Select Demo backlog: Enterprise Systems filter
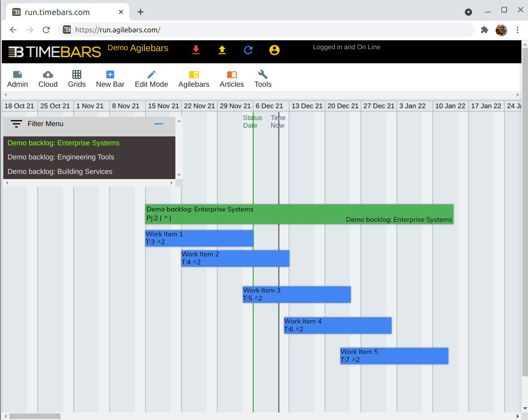This screenshot has width=528, height=420. click(63, 143)
